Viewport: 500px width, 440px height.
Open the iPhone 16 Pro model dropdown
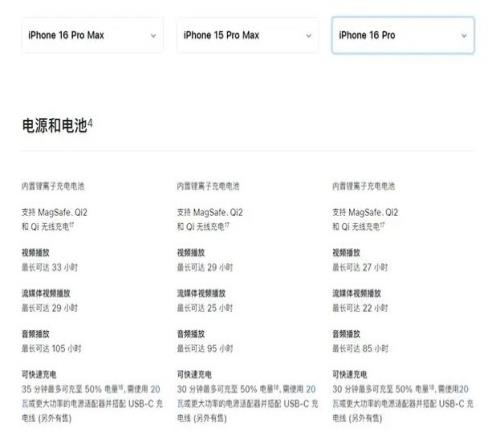tap(403, 35)
